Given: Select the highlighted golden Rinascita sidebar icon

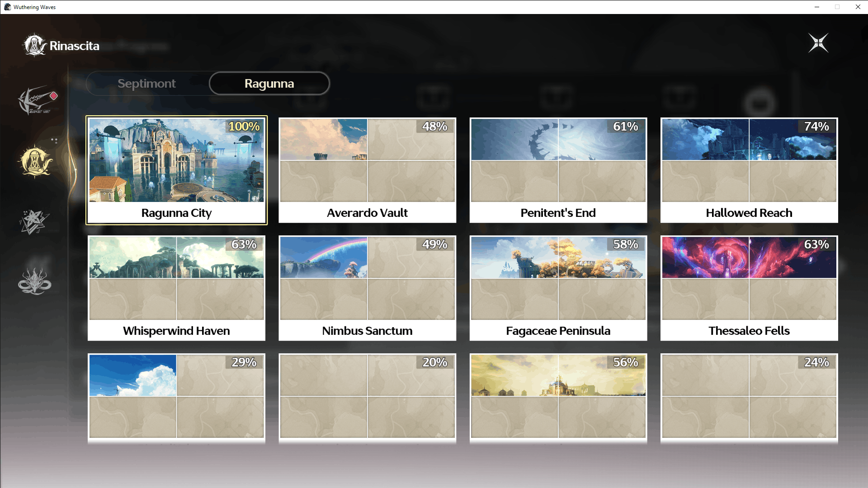Looking at the screenshot, I should coord(35,161).
